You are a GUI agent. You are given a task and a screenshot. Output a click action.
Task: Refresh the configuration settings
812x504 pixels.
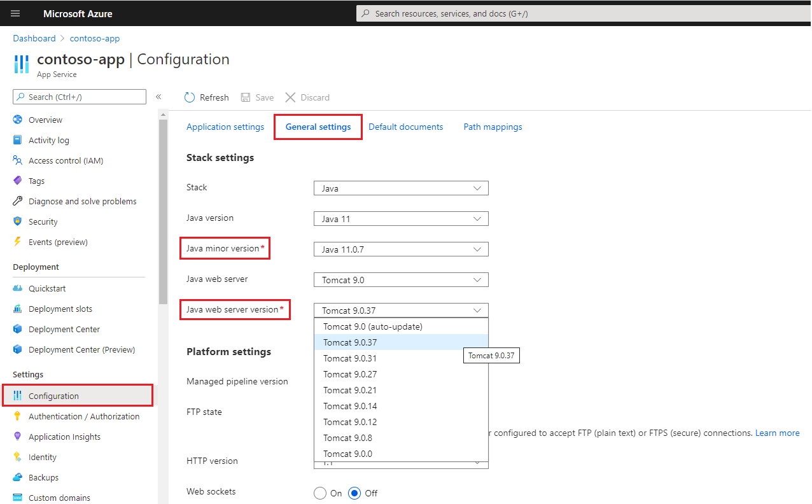pos(206,97)
